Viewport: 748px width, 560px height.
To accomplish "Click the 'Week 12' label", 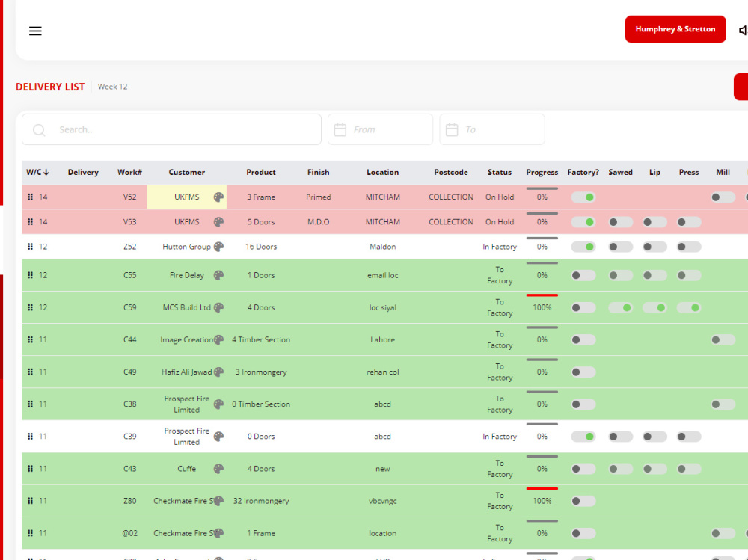I will (113, 87).
